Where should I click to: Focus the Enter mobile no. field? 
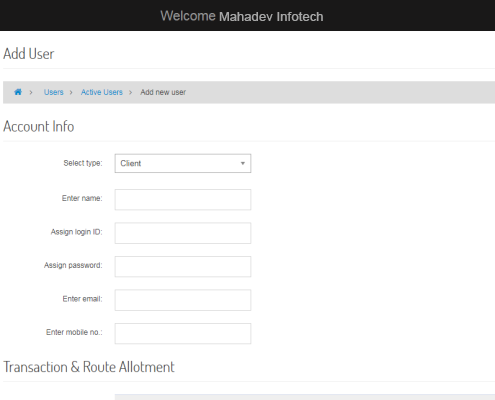coord(183,333)
